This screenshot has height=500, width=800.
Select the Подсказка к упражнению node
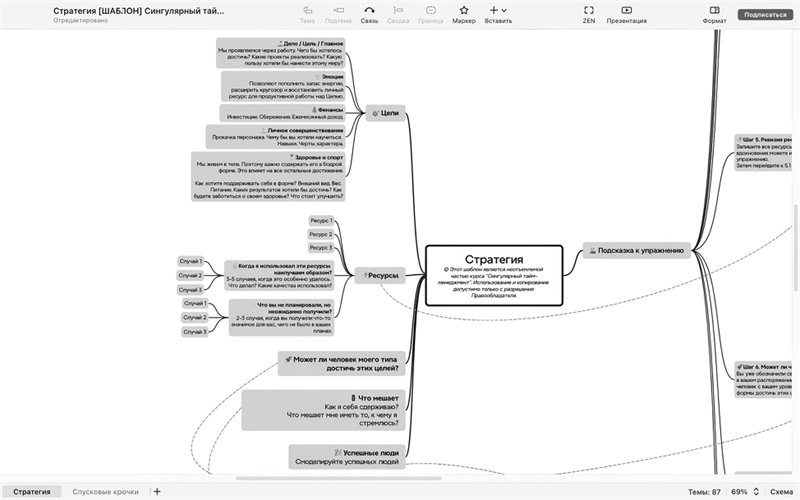tap(636, 250)
